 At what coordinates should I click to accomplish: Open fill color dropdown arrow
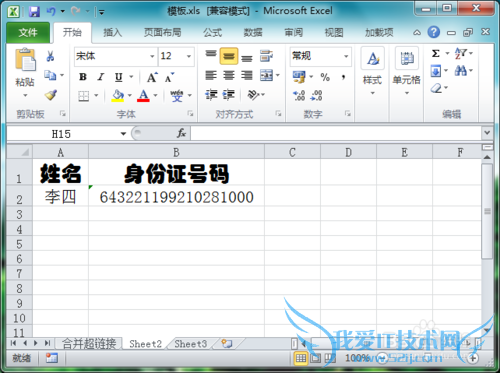point(130,96)
